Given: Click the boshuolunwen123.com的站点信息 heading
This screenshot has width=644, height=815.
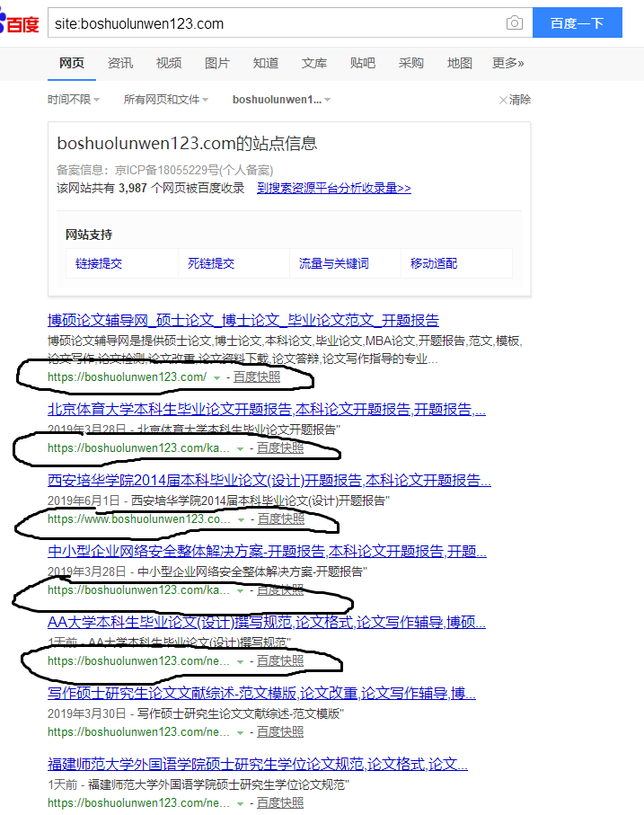Looking at the screenshot, I should [x=187, y=143].
